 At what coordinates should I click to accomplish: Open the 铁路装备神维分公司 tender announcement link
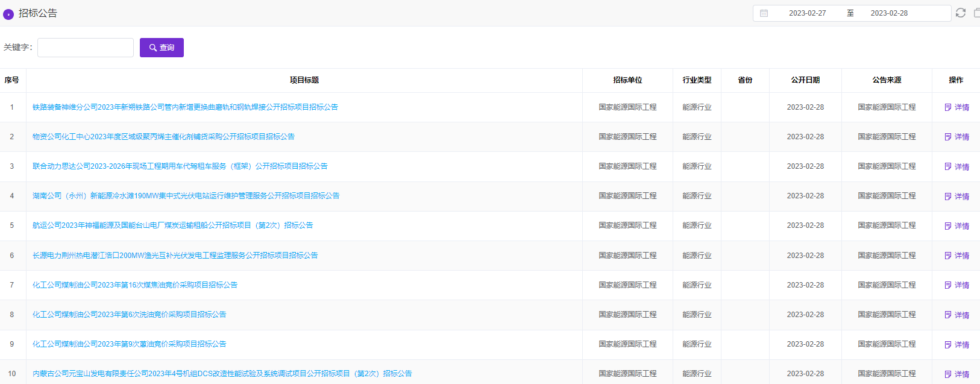point(185,107)
